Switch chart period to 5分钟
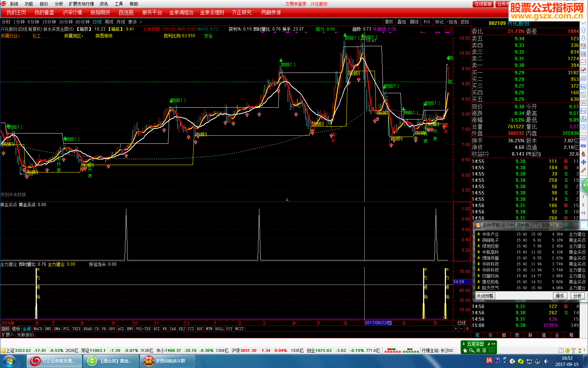Image resolution: width=588 pixels, height=368 pixels. coord(33,22)
